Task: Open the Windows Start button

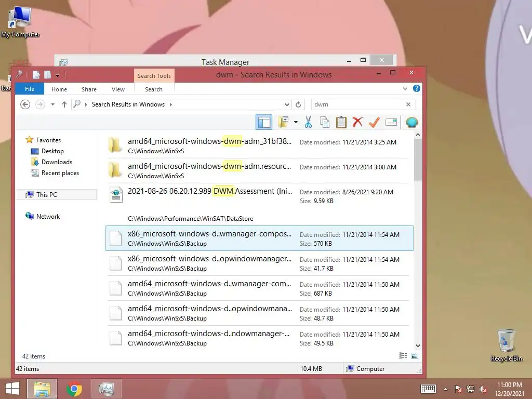Action: pyautogui.click(x=12, y=389)
